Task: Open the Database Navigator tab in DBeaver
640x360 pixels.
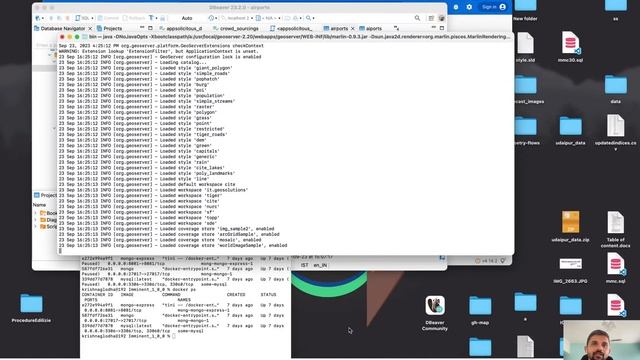Action: [62, 29]
